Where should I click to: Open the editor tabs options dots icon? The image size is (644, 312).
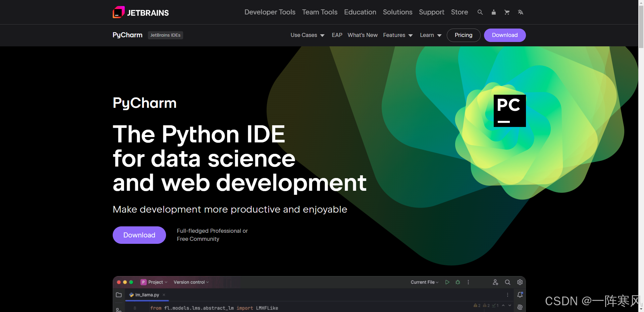coord(507,295)
